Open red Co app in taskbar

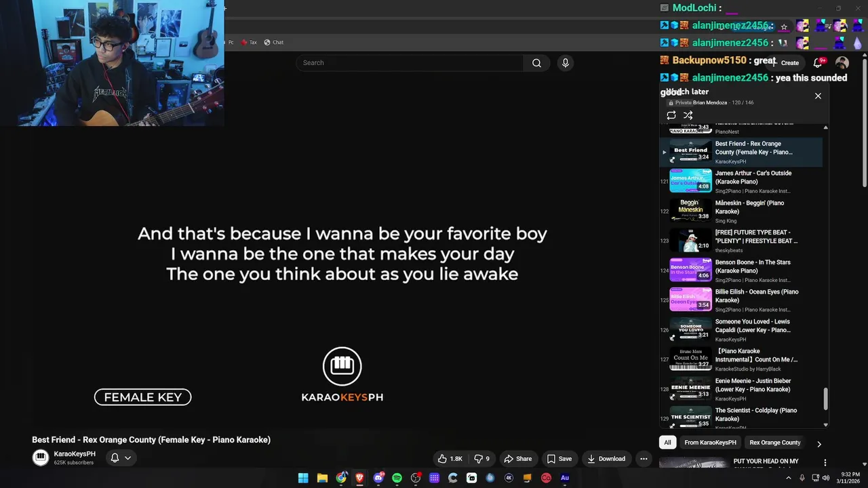pos(546,478)
